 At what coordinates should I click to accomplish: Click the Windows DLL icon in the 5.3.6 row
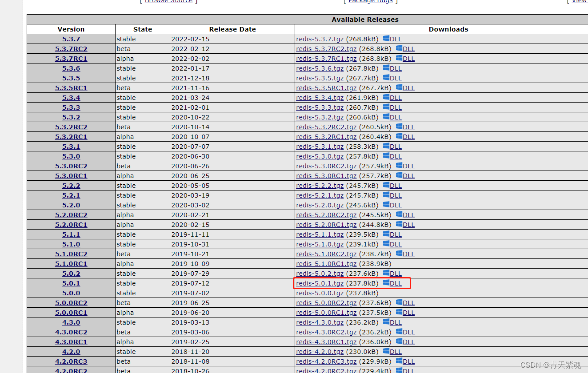point(386,68)
